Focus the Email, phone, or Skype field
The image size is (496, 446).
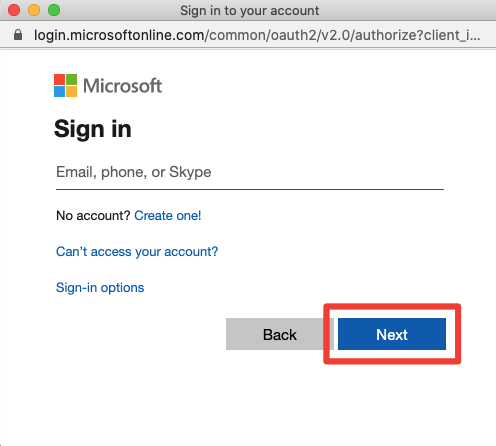(x=250, y=173)
